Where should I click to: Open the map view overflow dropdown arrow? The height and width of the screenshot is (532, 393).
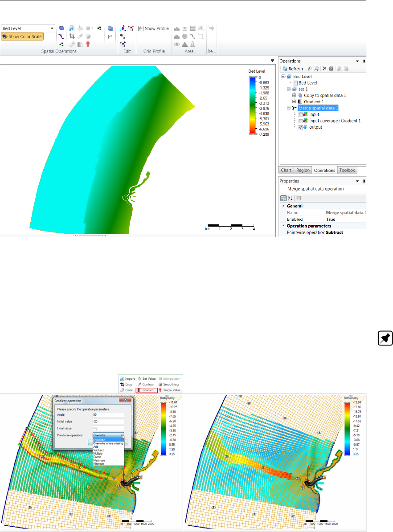click(x=272, y=61)
